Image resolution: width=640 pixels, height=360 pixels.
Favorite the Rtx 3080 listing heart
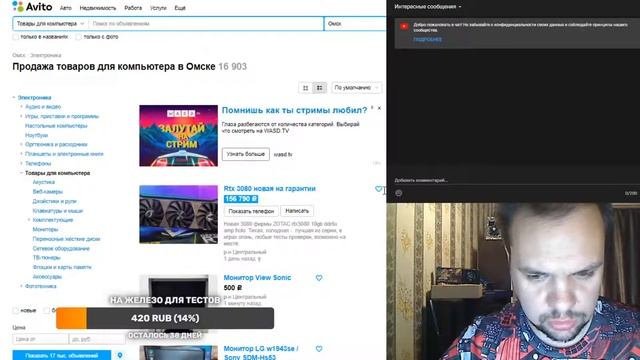coord(378,189)
